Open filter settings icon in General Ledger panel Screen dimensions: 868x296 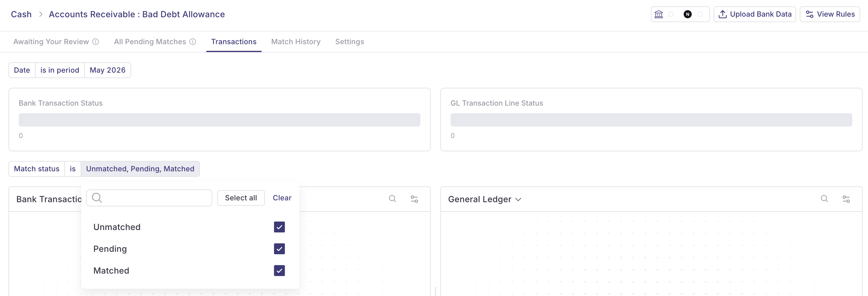[x=846, y=199]
